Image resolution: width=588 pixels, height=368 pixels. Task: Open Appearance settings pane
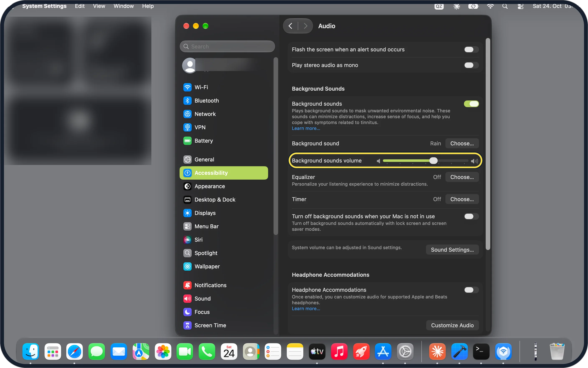pos(224,186)
